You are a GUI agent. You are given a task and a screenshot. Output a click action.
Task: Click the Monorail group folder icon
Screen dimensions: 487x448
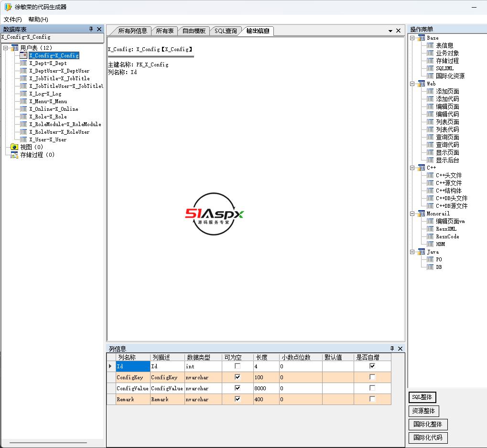(x=421, y=213)
